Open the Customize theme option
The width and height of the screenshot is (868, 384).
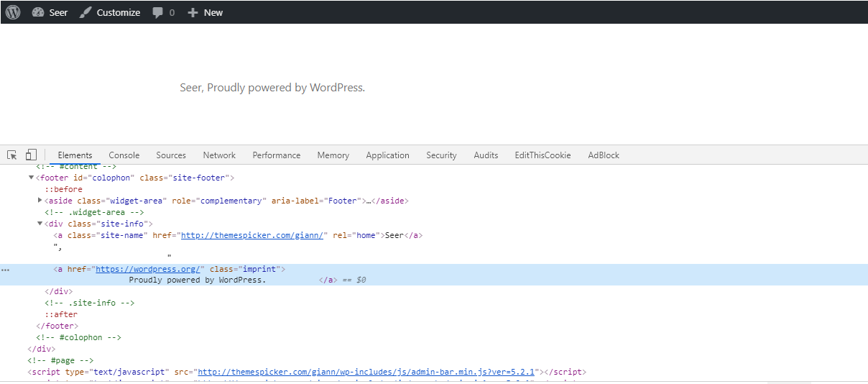(110, 12)
